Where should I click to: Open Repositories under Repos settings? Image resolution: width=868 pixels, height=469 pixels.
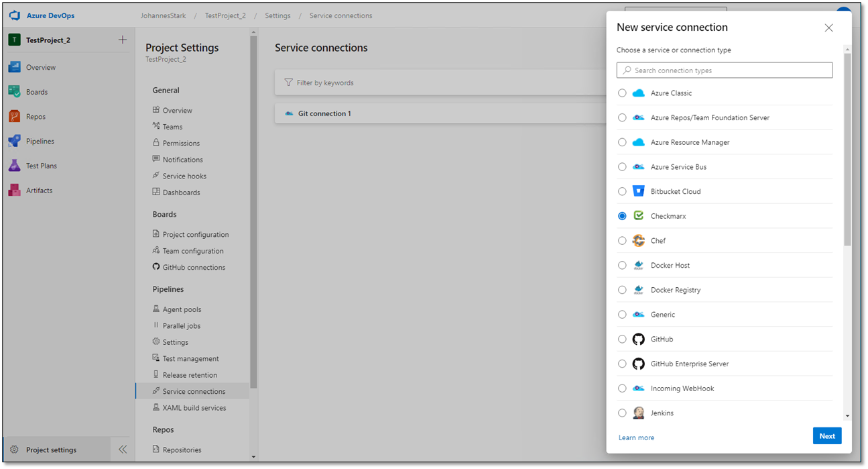pos(182,450)
